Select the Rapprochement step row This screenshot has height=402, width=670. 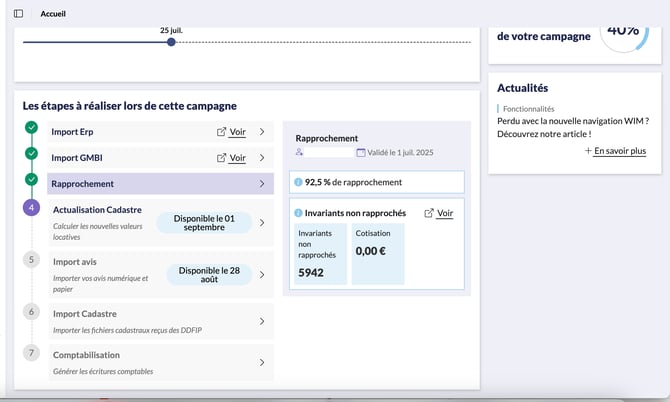click(160, 184)
